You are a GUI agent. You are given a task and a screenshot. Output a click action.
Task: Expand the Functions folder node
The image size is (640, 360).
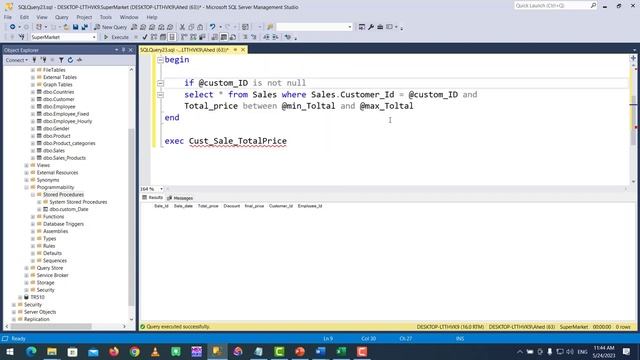(33, 217)
